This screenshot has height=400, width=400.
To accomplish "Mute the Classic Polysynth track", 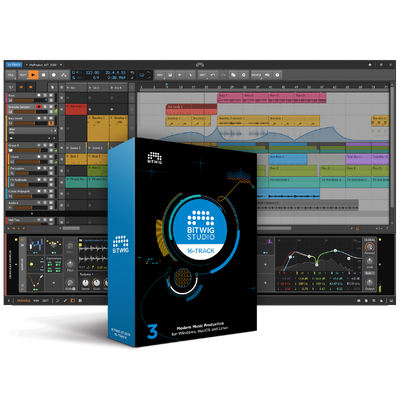I will coord(51,191).
